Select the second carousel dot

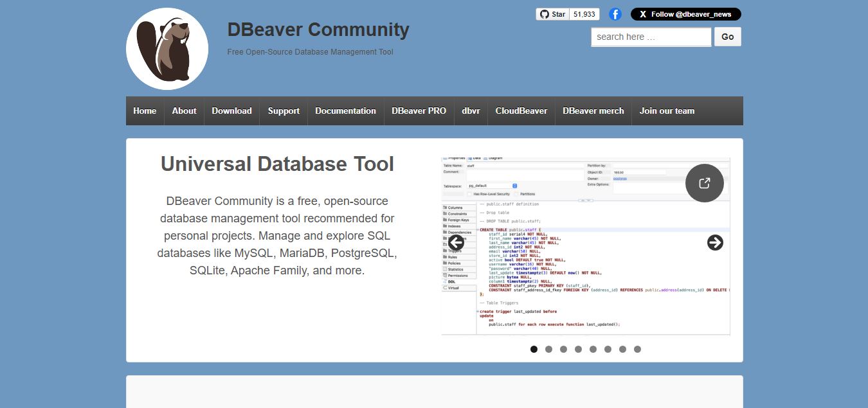click(x=548, y=350)
